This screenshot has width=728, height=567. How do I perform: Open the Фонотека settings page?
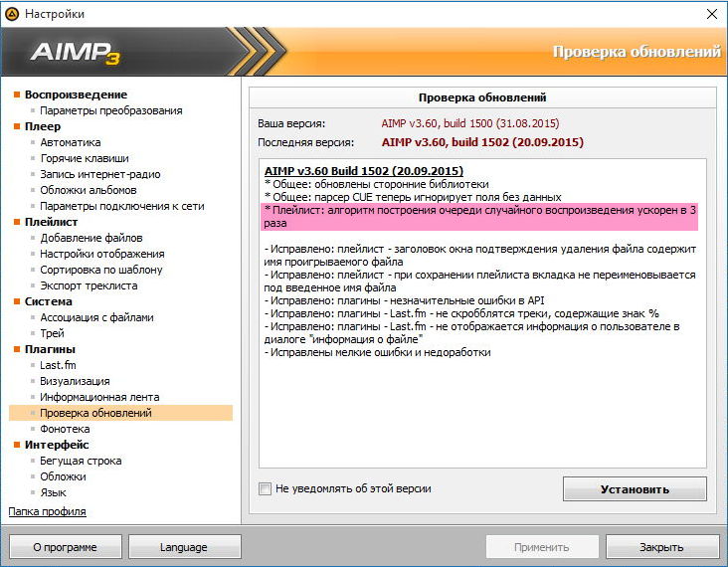(x=65, y=429)
